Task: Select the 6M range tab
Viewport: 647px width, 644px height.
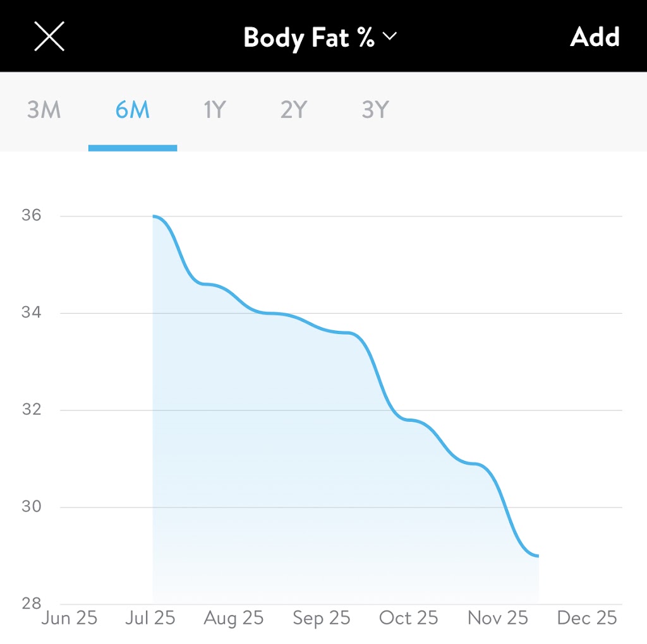Action: 132,110
